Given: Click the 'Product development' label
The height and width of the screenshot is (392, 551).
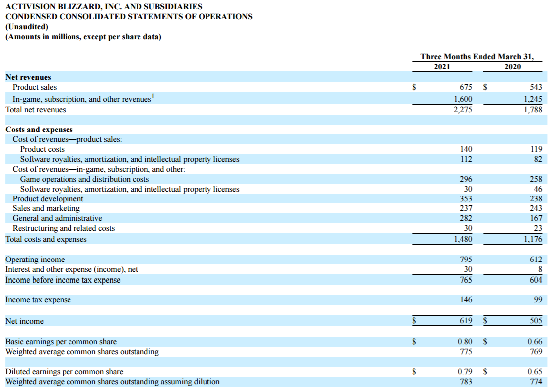Looking at the screenshot, I should [x=48, y=199].
